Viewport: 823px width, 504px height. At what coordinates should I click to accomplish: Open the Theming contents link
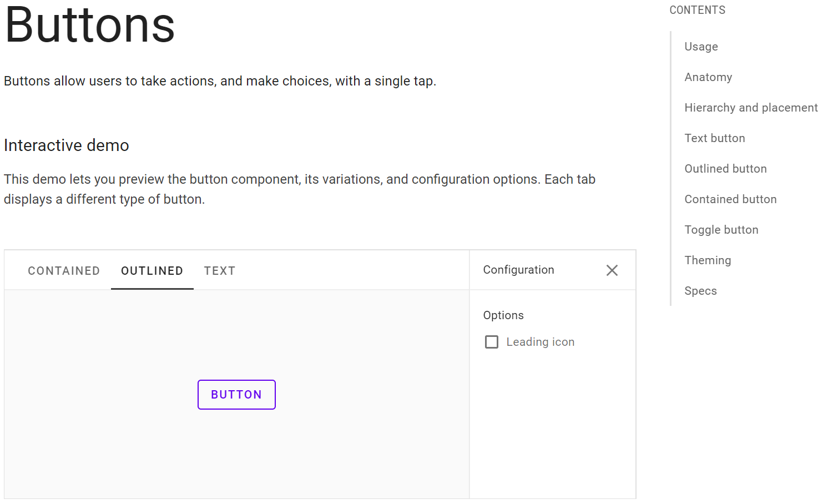tap(708, 260)
